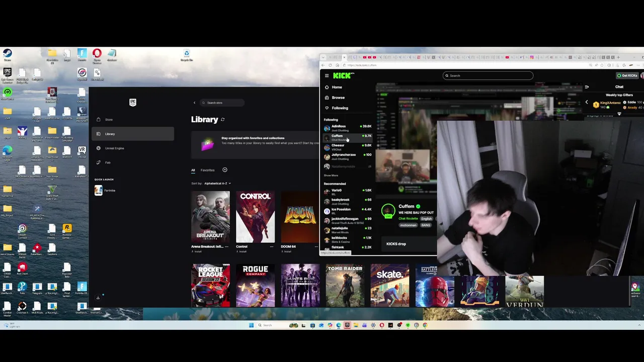This screenshot has height=362, width=644.
Task: Open Ice Poseidon recommended channel
Action: (x=348, y=211)
